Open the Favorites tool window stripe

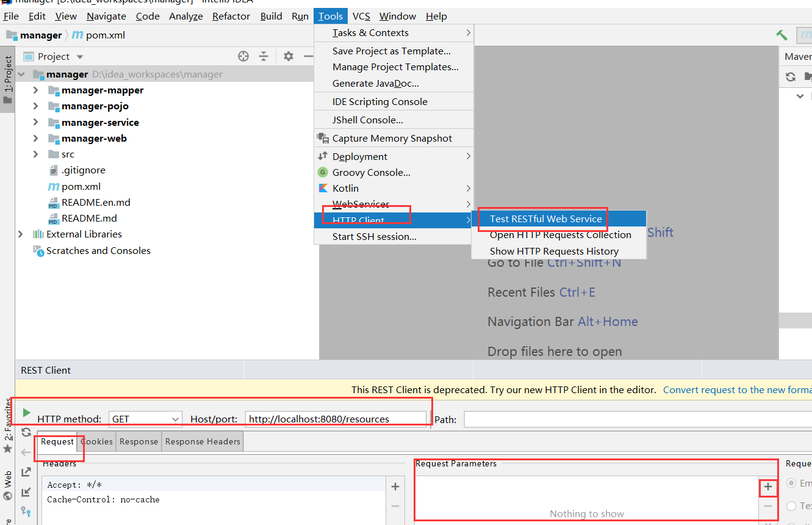pos(8,426)
